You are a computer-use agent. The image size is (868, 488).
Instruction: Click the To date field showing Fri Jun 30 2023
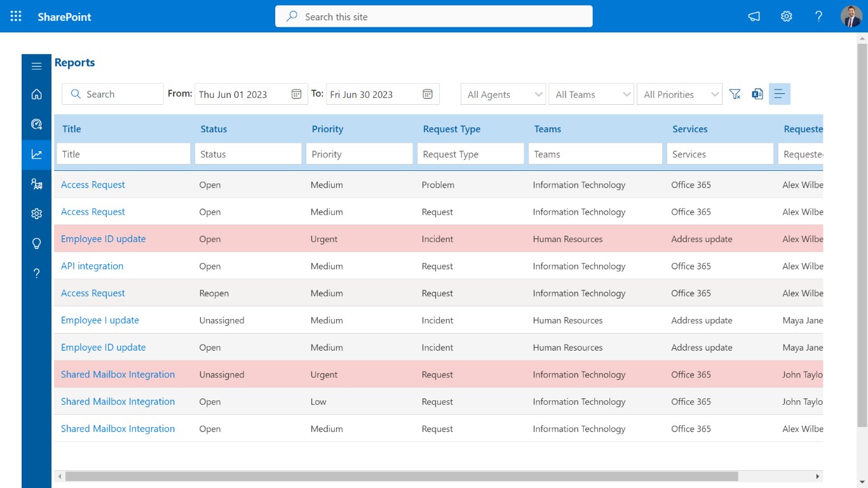383,94
